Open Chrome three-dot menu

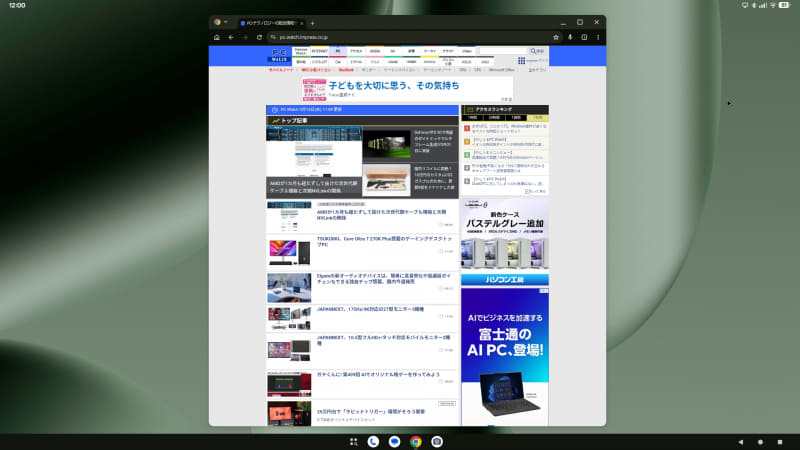pyautogui.click(x=598, y=37)
